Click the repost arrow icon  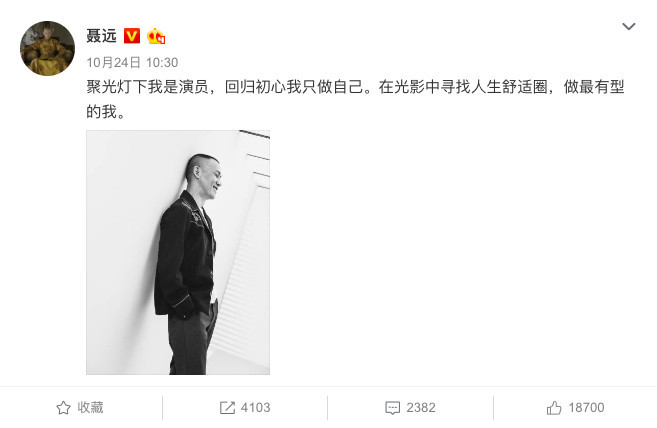(227, 407)
